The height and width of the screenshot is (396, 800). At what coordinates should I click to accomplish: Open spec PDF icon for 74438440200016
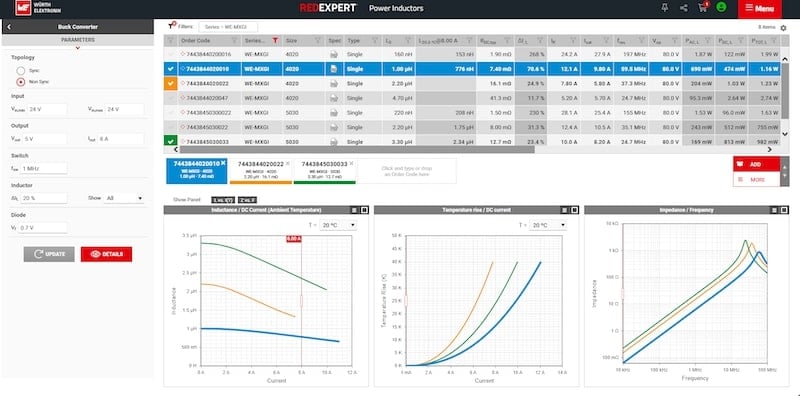334,54
